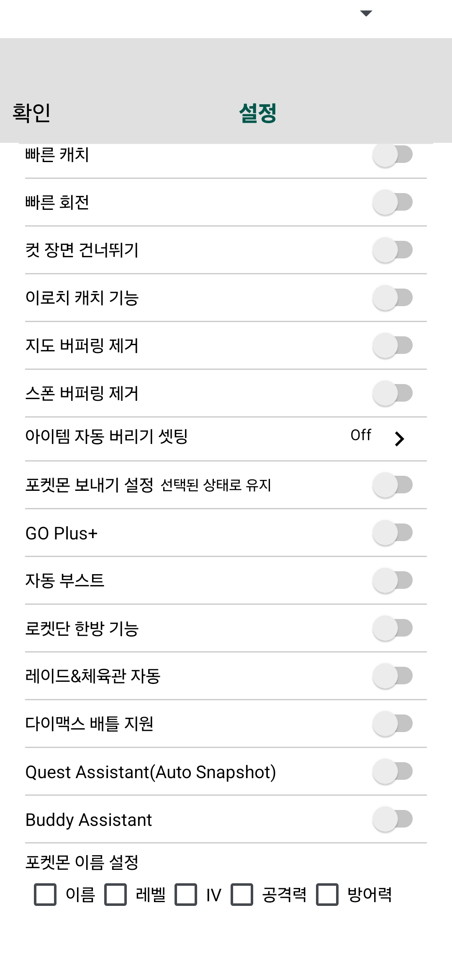Tap the 확인 confirm button

click(31, 113)
